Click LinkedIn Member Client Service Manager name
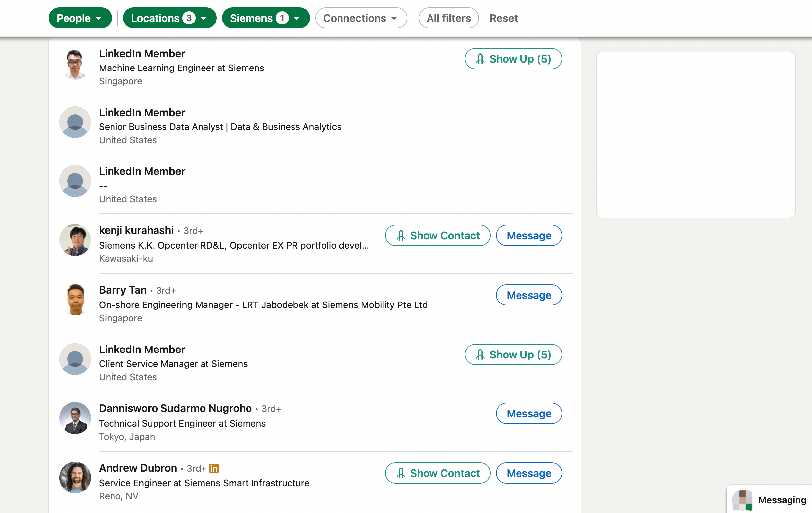 pos(142,350)
